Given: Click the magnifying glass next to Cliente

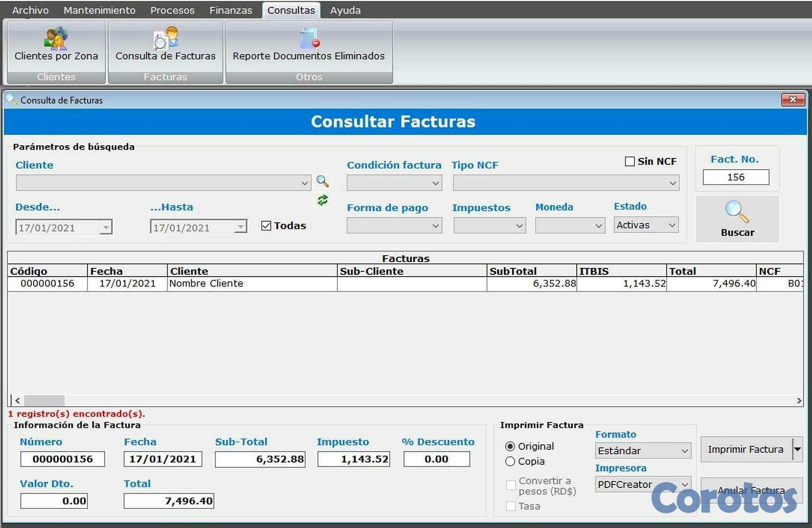Looking at the screenshot, I should [323, 181].
